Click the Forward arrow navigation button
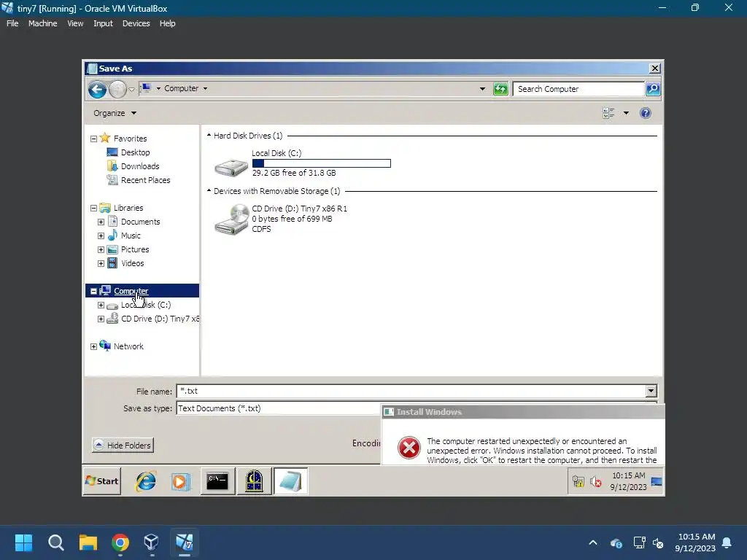747x560 pixels. [117, 89]
